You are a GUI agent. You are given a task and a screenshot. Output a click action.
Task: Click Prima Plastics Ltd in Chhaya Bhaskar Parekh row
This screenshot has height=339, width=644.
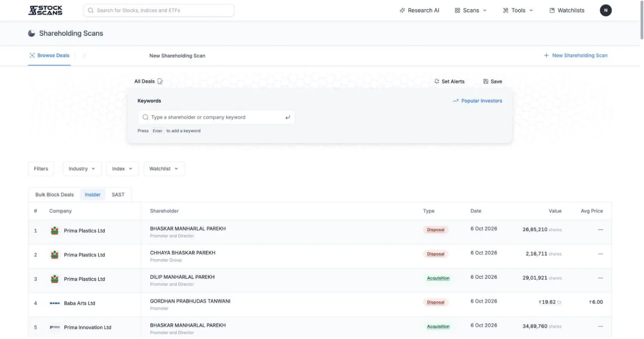pos(84,255)
